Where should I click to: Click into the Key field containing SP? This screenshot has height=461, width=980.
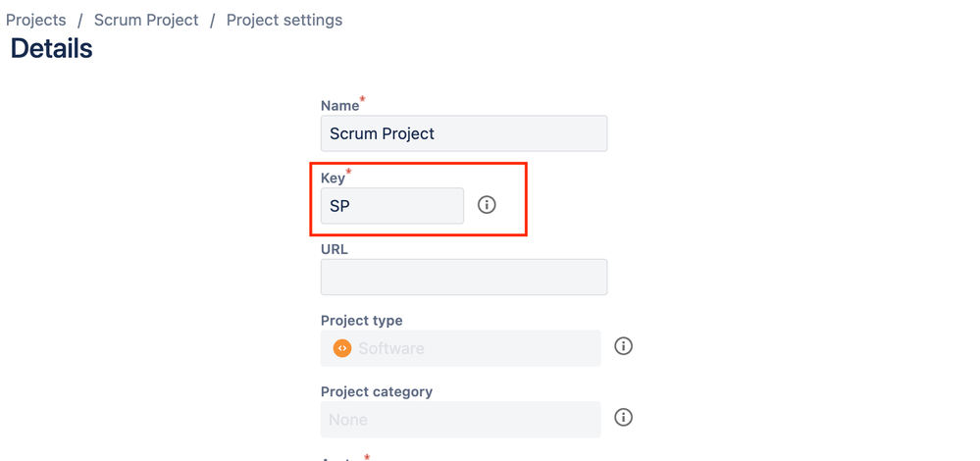pos(391,206)
